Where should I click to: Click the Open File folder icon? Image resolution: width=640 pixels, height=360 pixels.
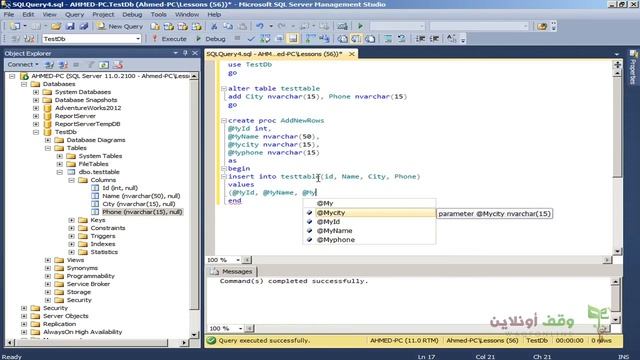click(56, 26)
